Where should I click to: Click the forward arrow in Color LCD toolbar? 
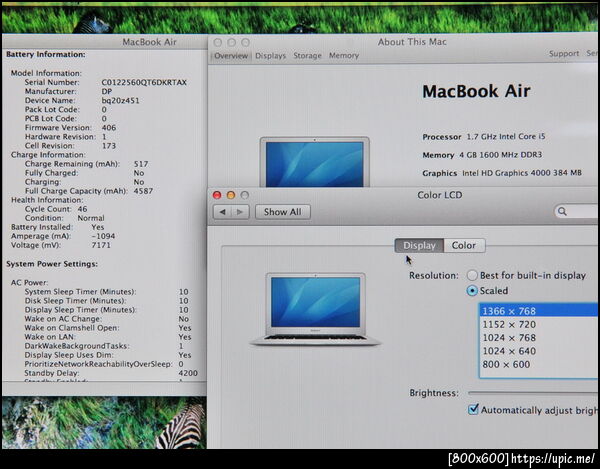(240, 212)
